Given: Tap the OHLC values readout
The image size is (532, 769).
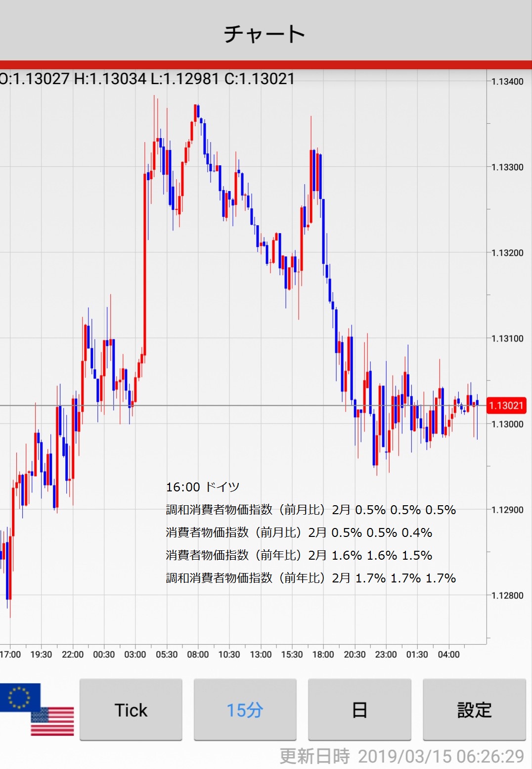Looking at the screenshot, I should (147, 79).
